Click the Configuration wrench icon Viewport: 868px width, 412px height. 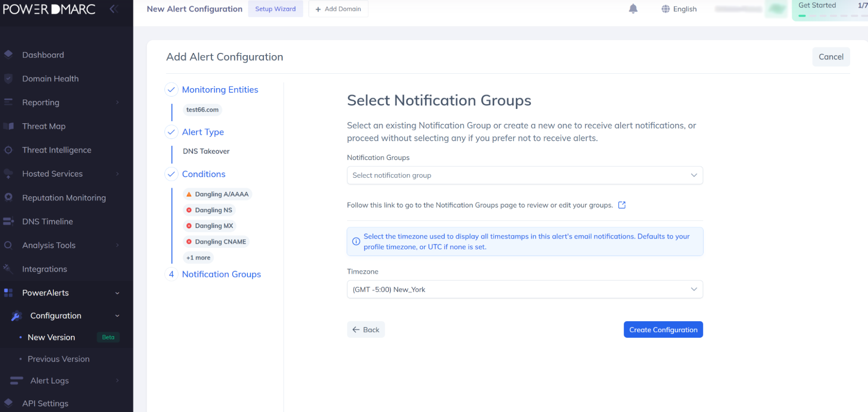(x=17, y=316)
